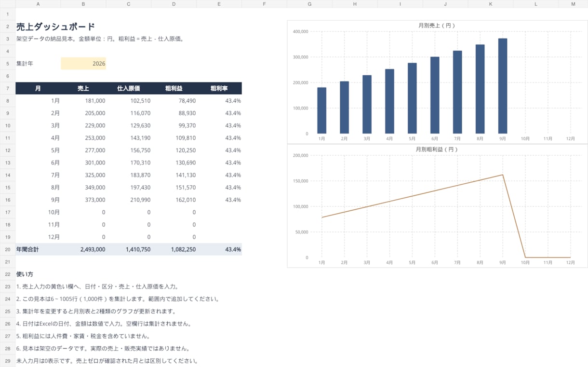The width and height of the screenshot is (588, 367).
Task: Select column header D
Action: click(174, 4)
